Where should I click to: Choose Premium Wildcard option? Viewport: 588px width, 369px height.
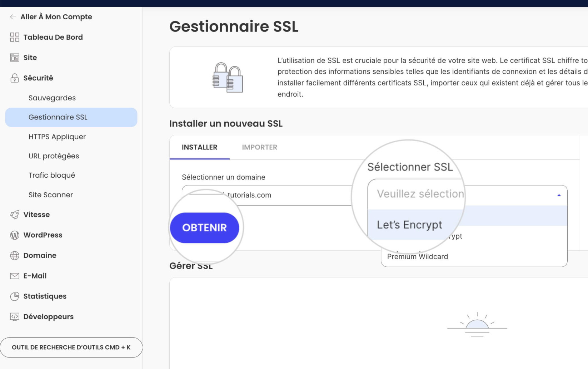tap(417, 256)
